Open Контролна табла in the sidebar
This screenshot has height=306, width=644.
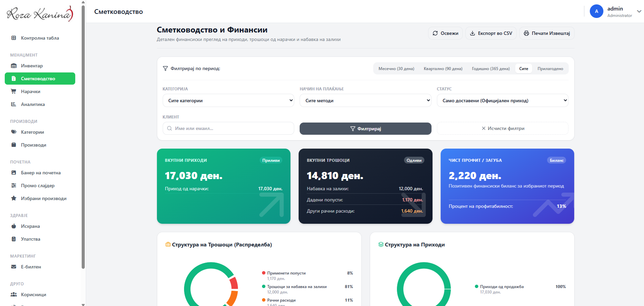click(x=40, y=38)
